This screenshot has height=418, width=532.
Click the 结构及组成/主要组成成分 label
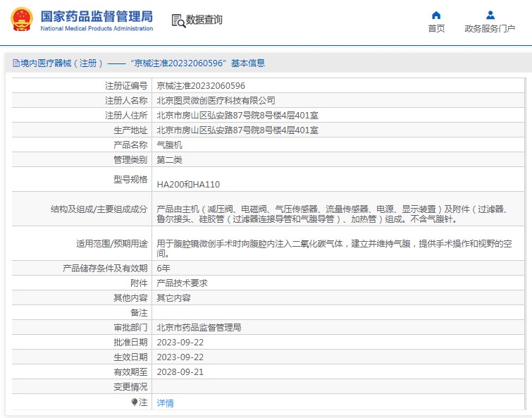[99, 209]
